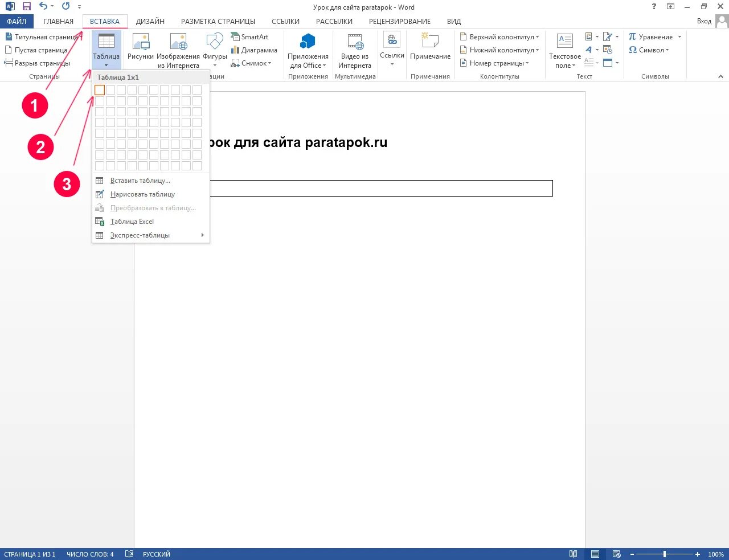Zoom out with the minus button
The height and width of the screenshot is (560, 729).
point(632,554)
